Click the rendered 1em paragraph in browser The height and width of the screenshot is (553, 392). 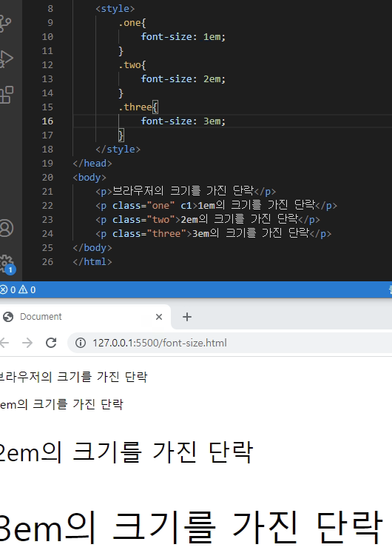tap(61, 404)
